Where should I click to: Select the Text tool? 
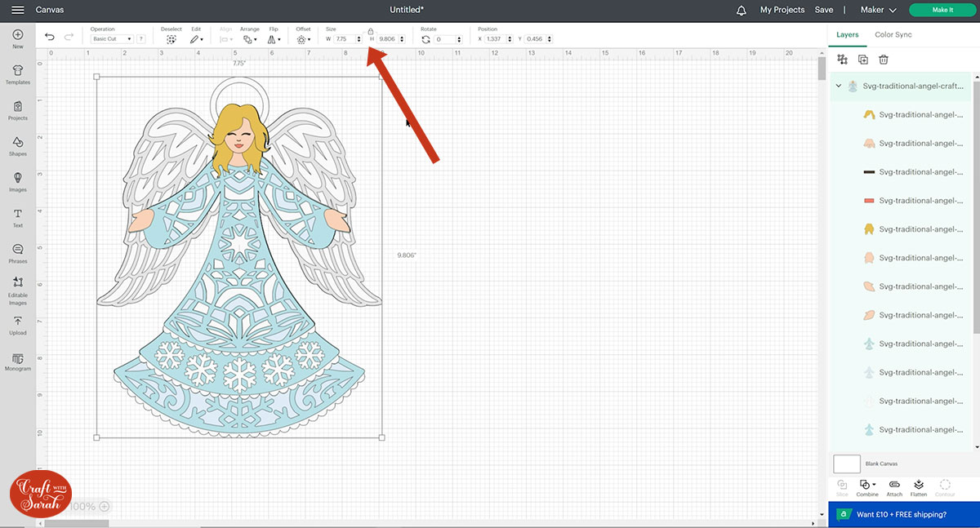pos(18,217)
